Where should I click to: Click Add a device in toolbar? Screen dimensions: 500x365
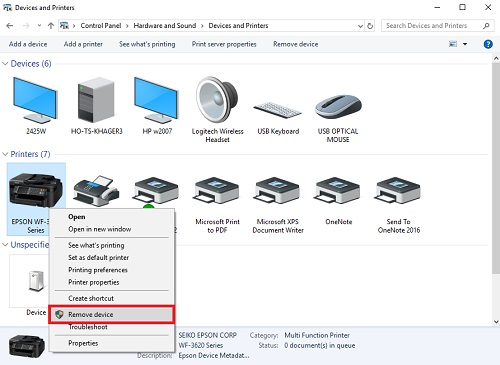tap(28, 44)
